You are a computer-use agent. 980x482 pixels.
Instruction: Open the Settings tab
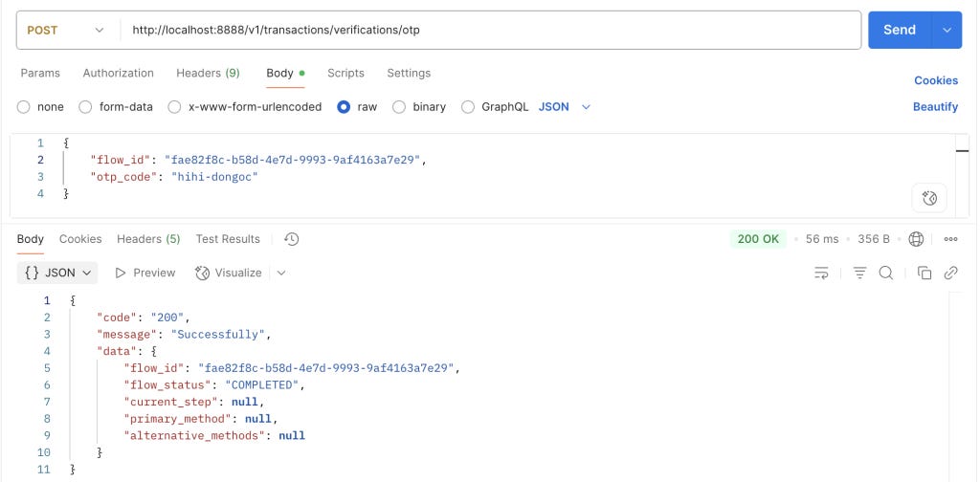click(x=409, y=73)
